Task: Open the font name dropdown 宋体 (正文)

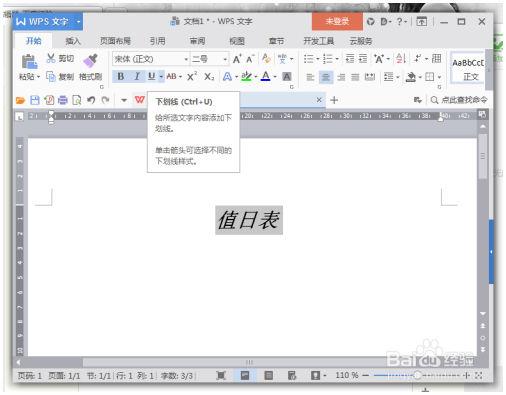Action: coord(186,59)
